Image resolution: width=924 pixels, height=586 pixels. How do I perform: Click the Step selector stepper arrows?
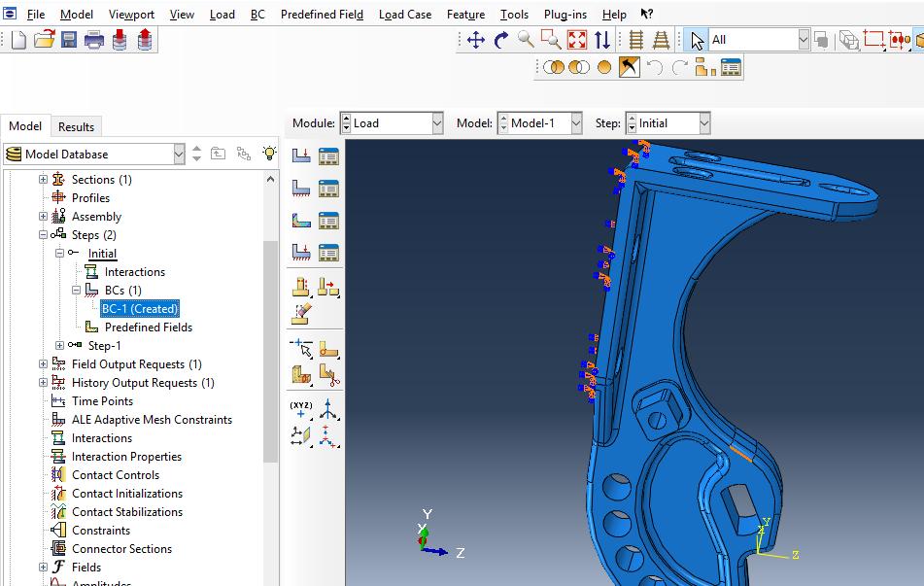point(632,123)
